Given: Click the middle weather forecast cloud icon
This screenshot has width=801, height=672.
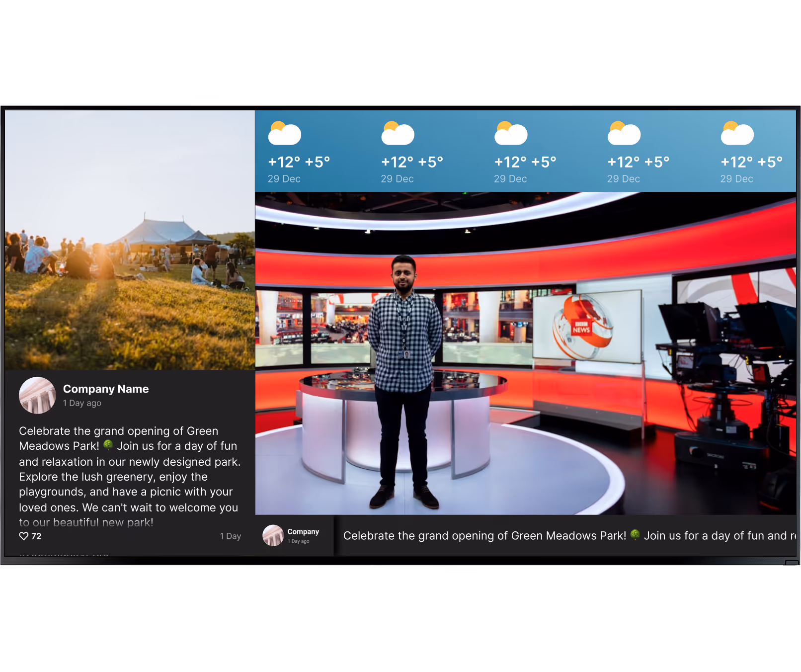Looking at the screenshot, I should (511, 132).
